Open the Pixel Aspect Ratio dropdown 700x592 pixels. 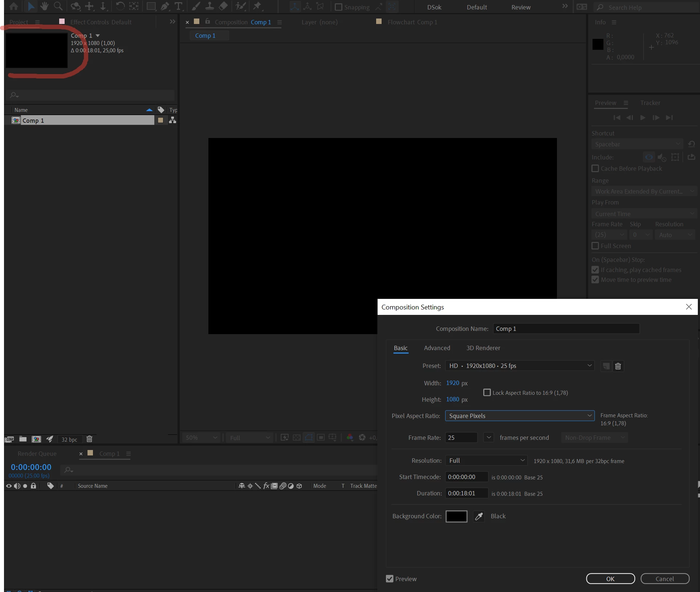tap(520, 416)
